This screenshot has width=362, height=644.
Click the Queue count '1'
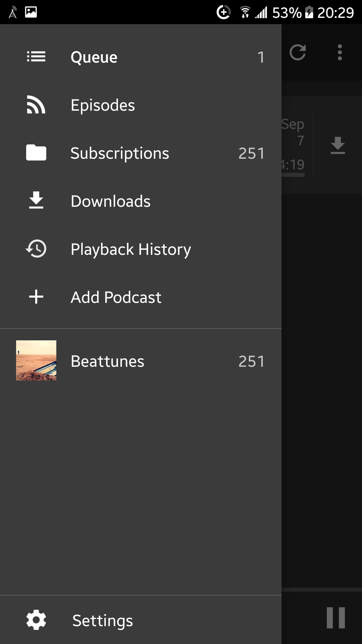pos(261,57)
